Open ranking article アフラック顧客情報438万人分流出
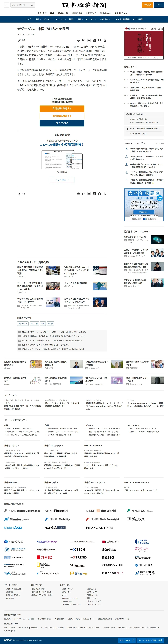 (x=147, y=174)
